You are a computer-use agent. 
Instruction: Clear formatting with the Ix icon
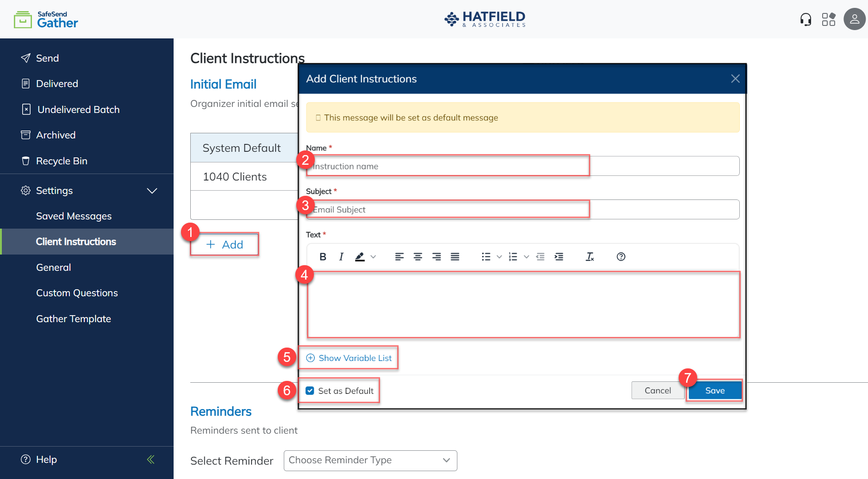click(x=590, y=256)
